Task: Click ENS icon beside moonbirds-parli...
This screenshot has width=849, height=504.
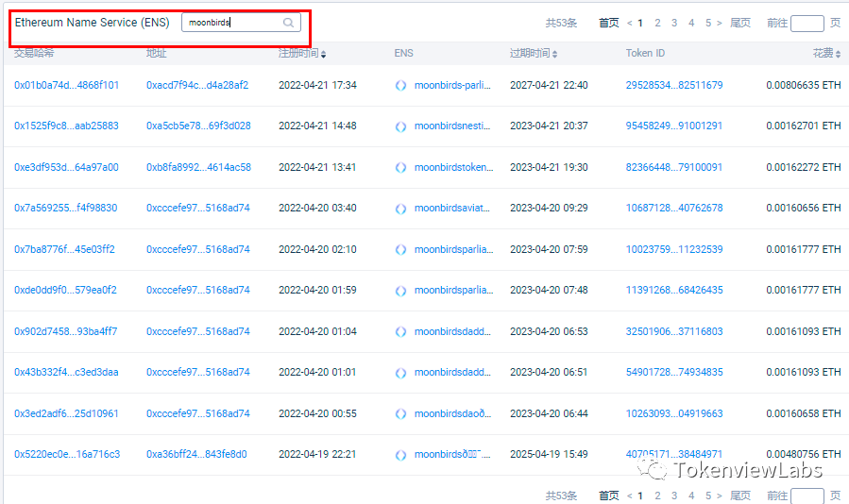Action: coord(400,86)
